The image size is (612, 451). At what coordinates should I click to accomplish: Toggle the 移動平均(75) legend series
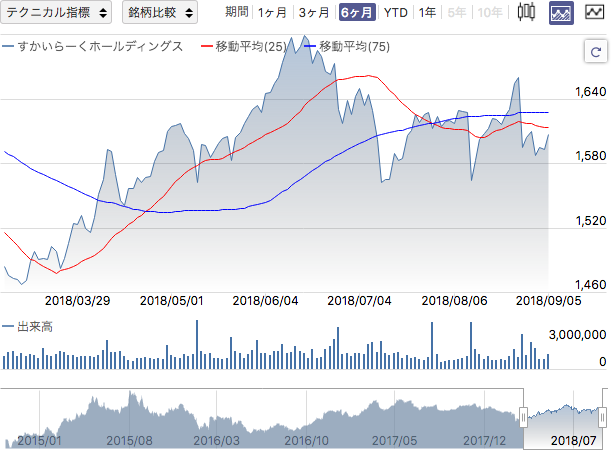click(x=347, y=46)
